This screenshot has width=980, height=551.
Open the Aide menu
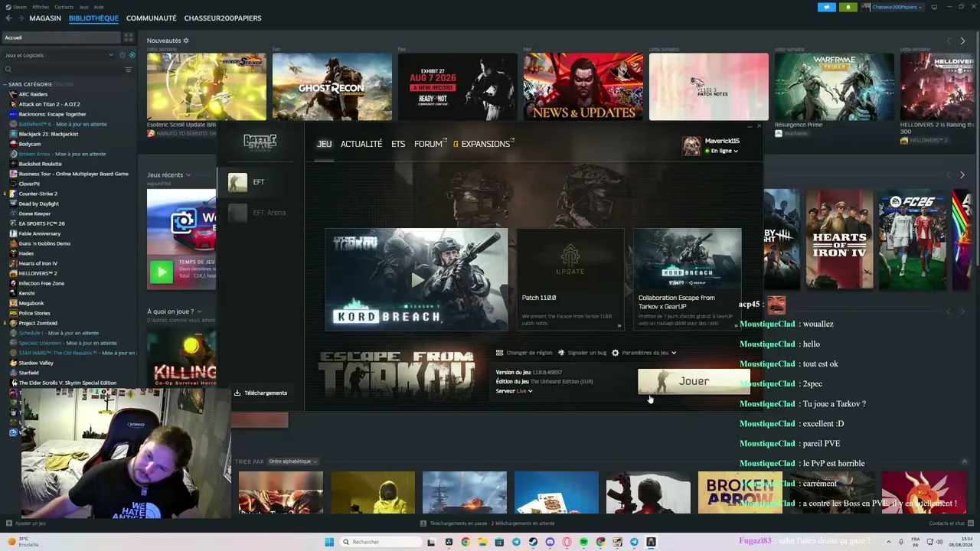99,7
